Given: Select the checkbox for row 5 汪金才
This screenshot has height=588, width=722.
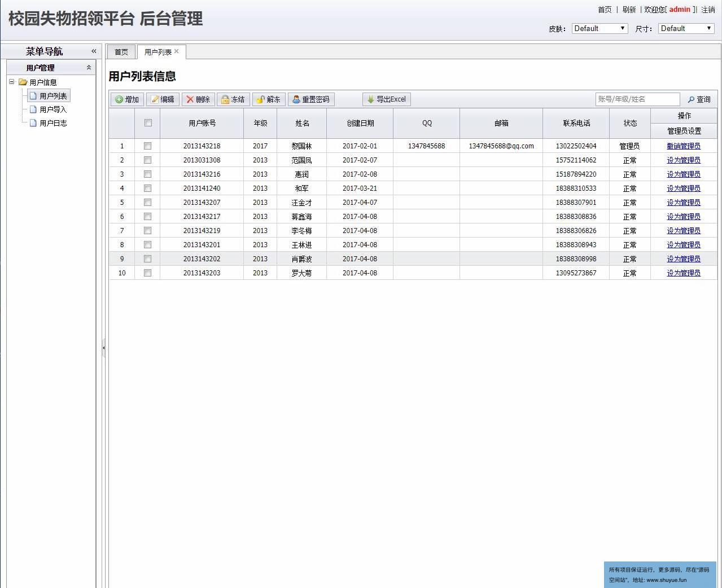Looking at the screenshot, I should click(147, 203).
